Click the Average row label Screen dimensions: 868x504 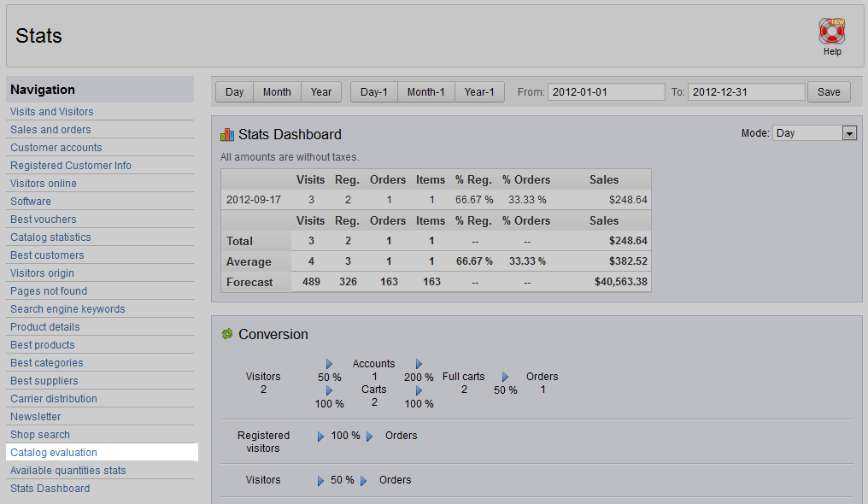click(249, 261)
